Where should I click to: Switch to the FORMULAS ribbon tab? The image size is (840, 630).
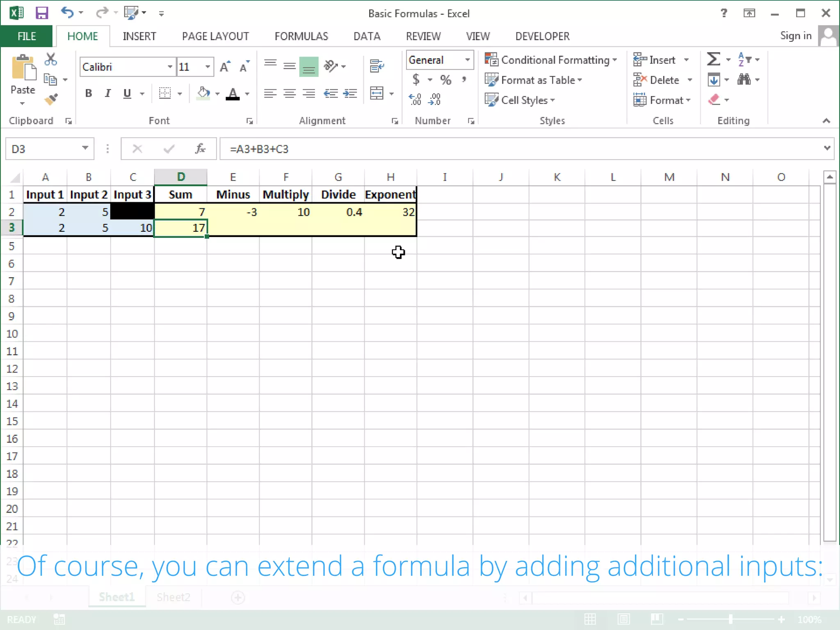tap(301, 37)
